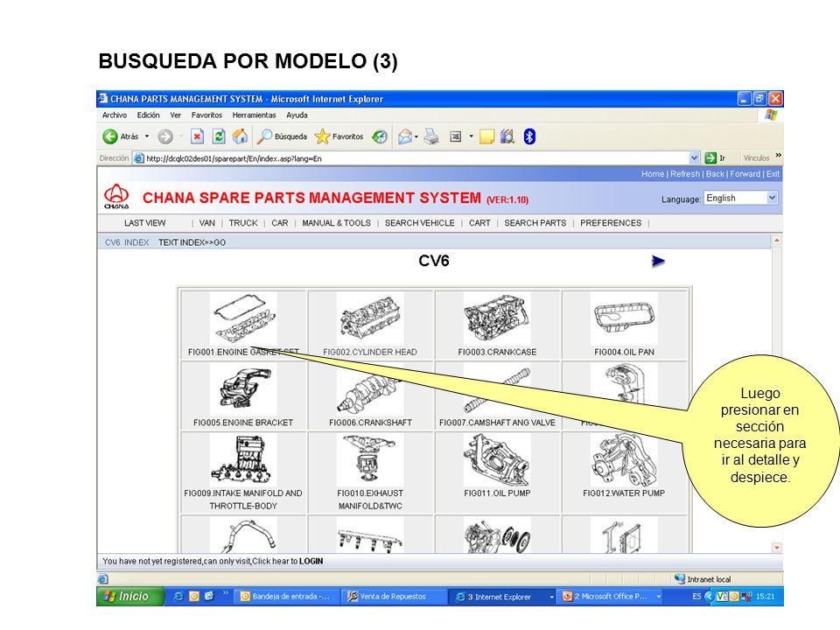The height and width of the screenshot is (630, 840).
Task: Select PREFERENCES navigation item
Action: pyautogui.click(x=611, y=223)
